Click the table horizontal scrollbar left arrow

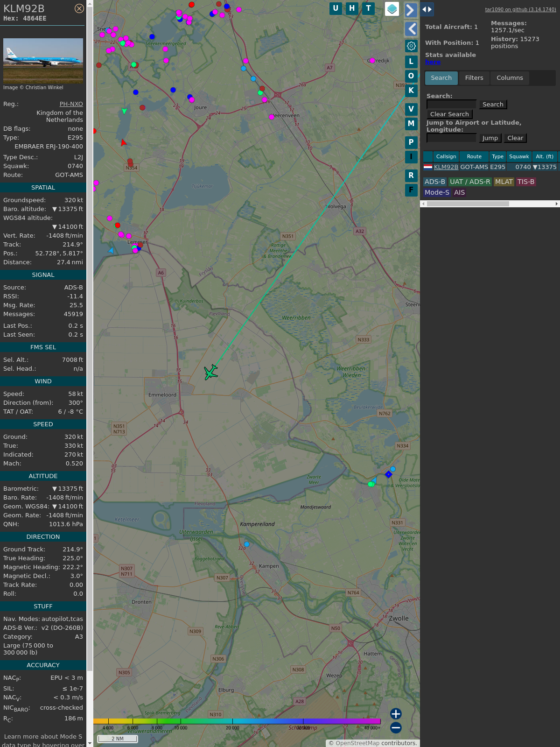(x=423, y=204)
